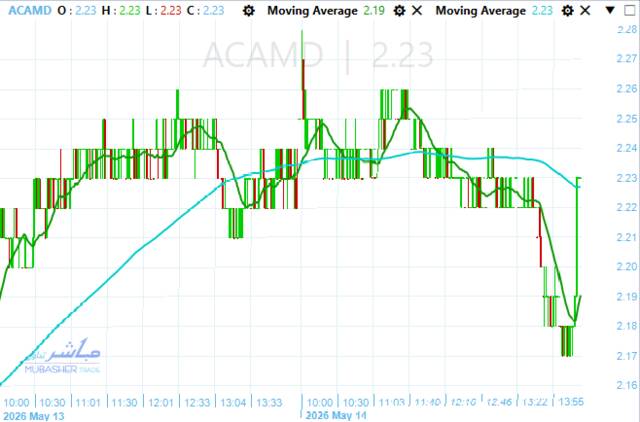
Task: Open settings gear of Moving Average 2.19
Action: 399,11
